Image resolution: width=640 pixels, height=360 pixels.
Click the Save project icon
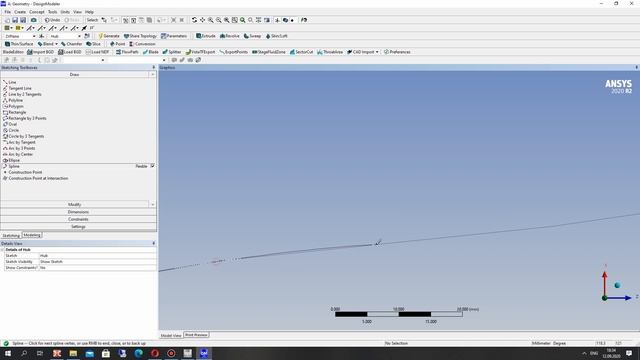pyautogui.click(x=15, y=20)
